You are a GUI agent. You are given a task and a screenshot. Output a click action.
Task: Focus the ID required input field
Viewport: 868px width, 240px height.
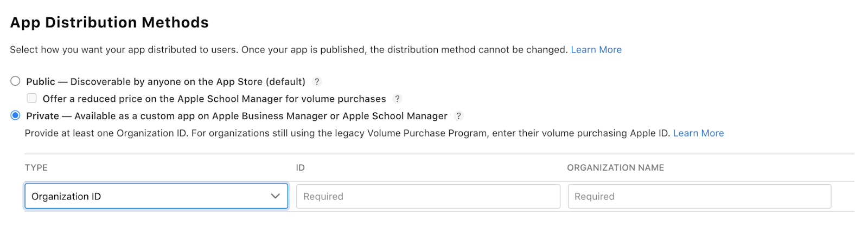[427, 196]
